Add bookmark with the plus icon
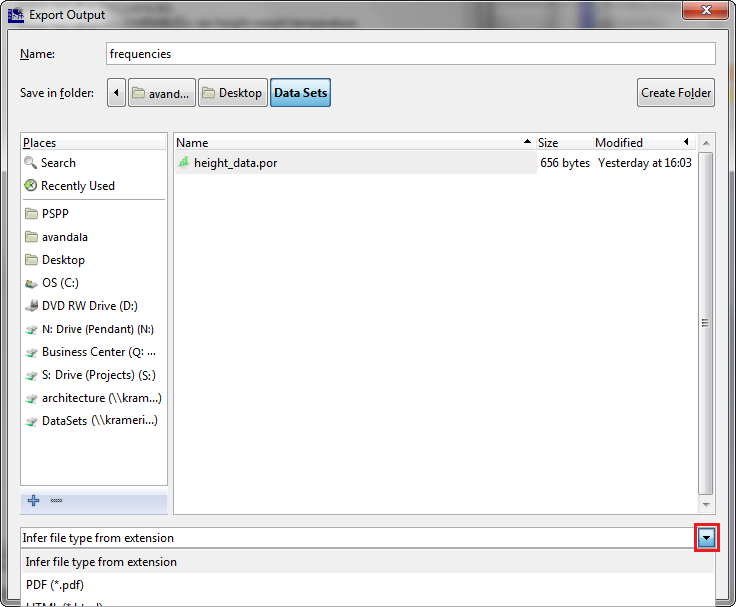Screen dimensions: 736x607 [x=33, y=500]
